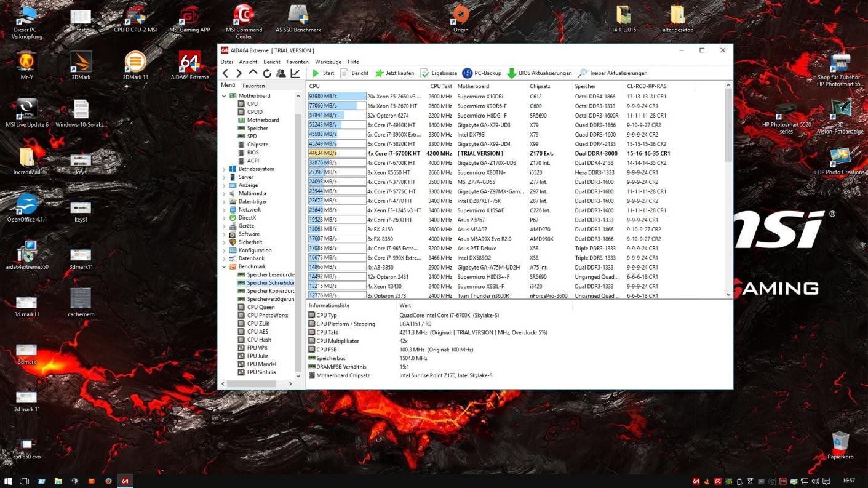Open the Bericht menu

coord(272,62)
